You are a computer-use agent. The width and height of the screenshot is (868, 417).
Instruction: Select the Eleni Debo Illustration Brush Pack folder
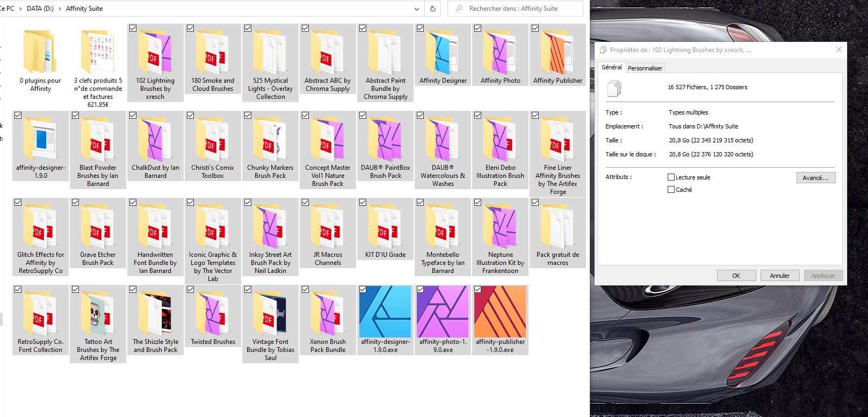point(501,149)
